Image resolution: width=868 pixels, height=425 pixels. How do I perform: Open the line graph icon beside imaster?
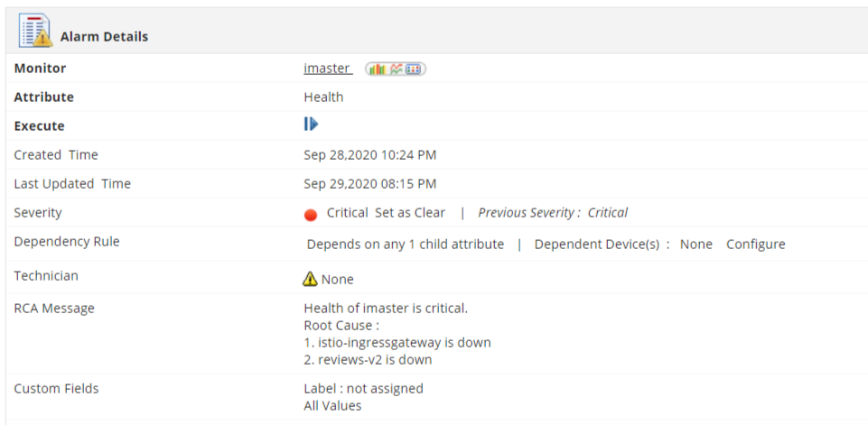tap(396, 69)
